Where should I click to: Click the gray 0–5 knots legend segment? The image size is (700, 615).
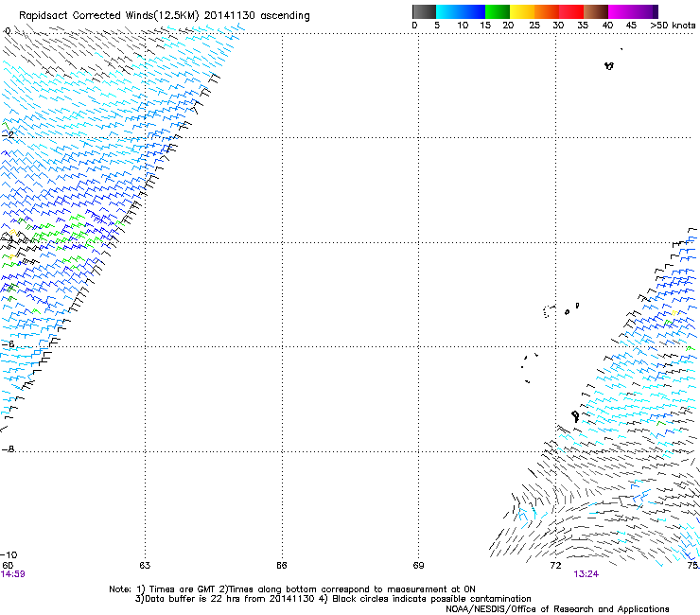click(424, 11)
